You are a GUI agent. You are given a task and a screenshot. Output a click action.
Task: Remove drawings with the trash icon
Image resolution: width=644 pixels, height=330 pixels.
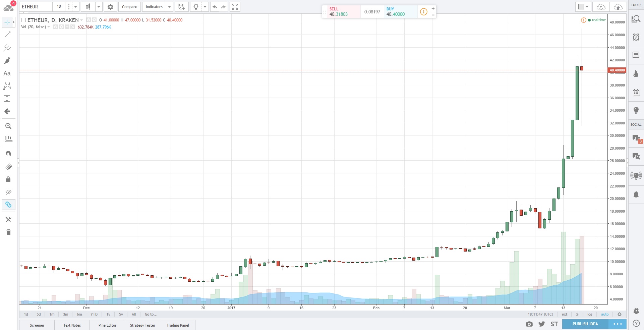[x=8, y=232]
